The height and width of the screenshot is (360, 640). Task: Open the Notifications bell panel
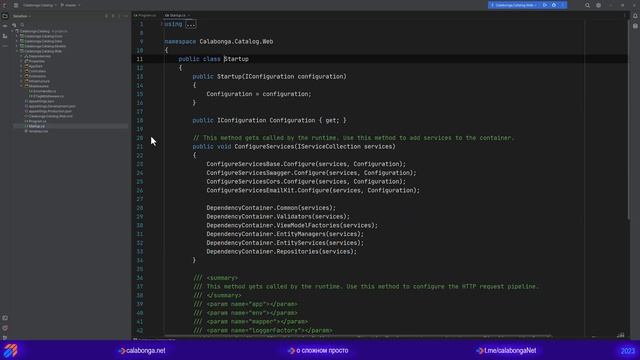635,16
